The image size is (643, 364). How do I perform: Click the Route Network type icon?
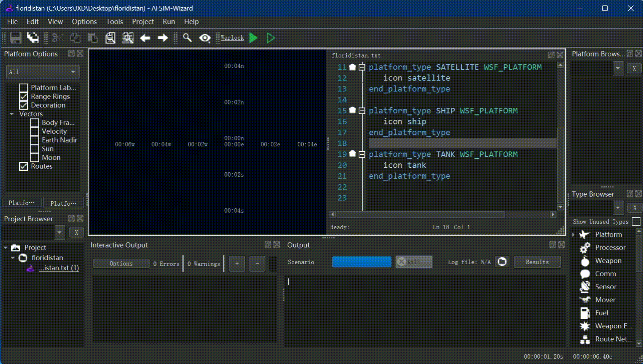coord(585,339)
